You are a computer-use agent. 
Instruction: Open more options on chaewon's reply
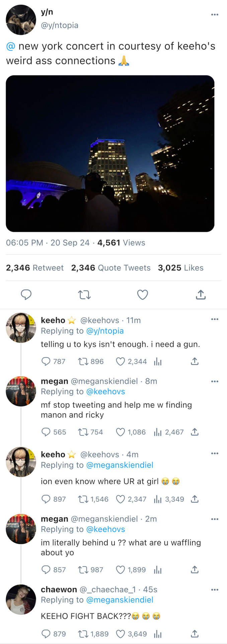pos(215,589)
